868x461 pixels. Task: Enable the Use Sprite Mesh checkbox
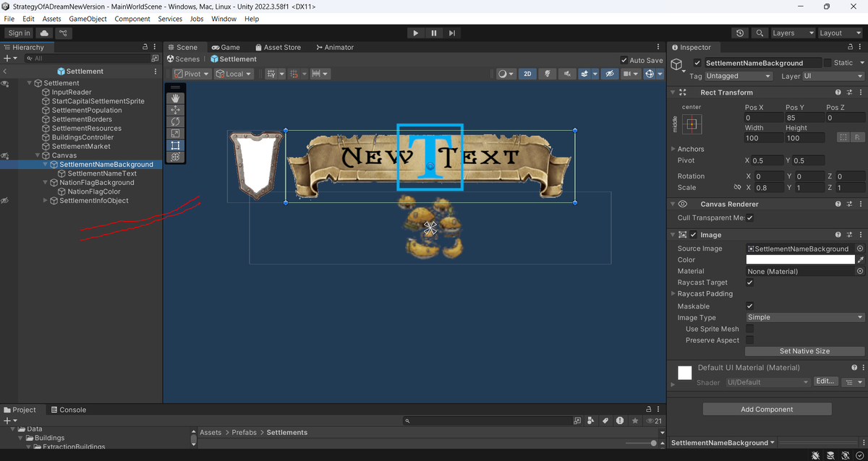[749, 329]
